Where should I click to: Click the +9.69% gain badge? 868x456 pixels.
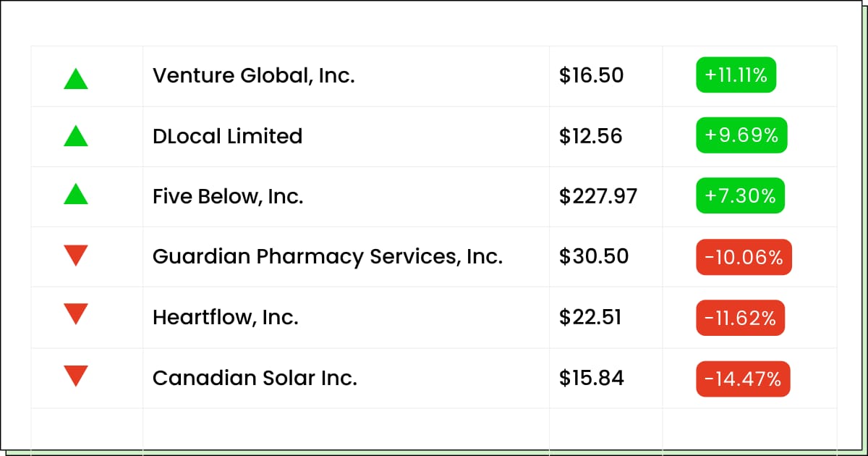click(741, 136)
